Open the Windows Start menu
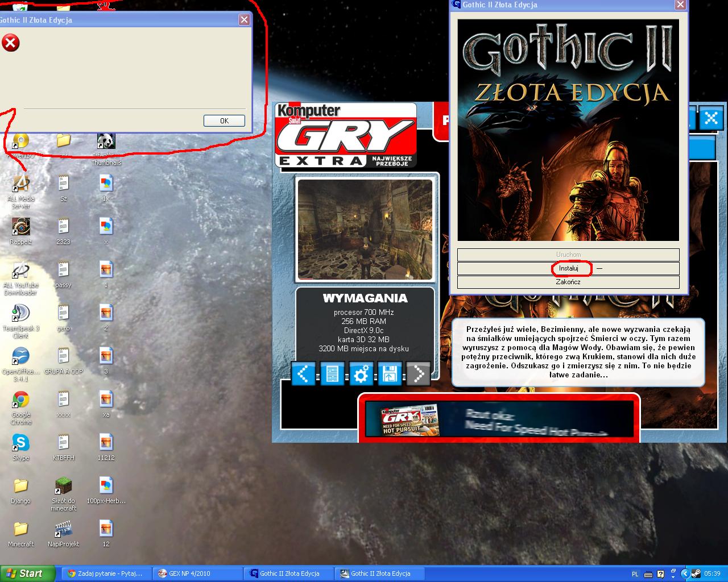This screenshot has height=582, width=728. point(28,573)
